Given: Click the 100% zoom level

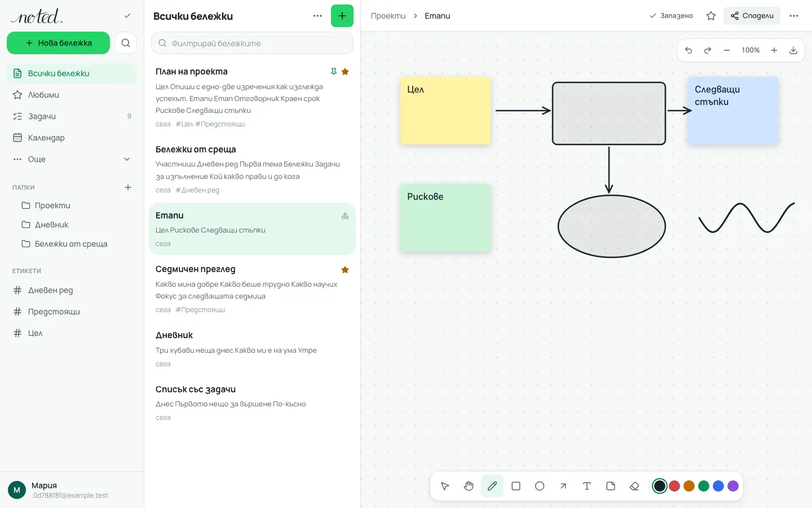Looking at the screenshot, I should (751, 50).
